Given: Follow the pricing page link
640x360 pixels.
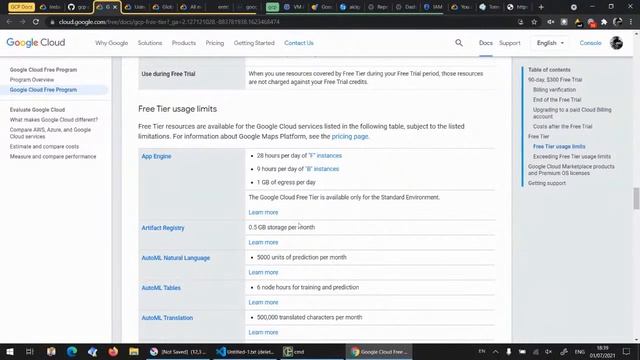Looking at the screenshot, I should (x=350, y=136).
